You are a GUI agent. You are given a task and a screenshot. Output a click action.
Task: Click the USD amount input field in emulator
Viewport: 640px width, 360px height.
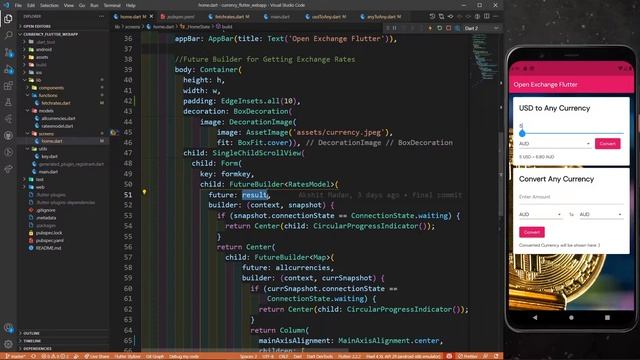[x=571, y=127]
